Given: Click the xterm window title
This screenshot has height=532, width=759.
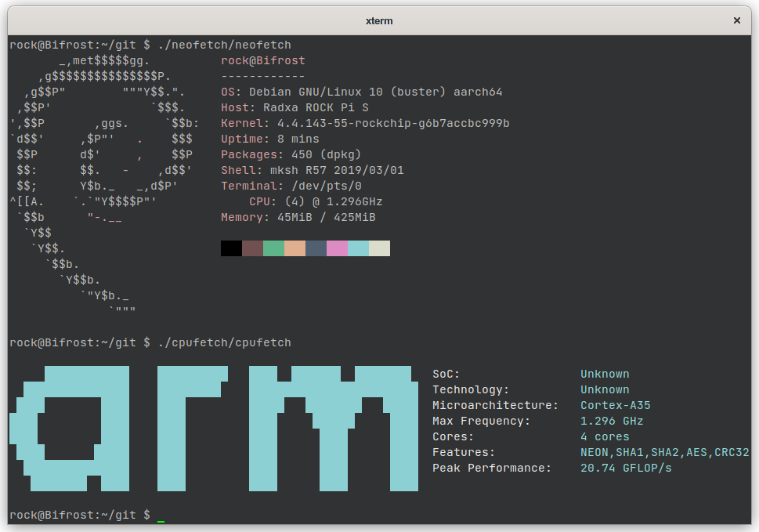Looking at the screenshot, I should point(379,21).
